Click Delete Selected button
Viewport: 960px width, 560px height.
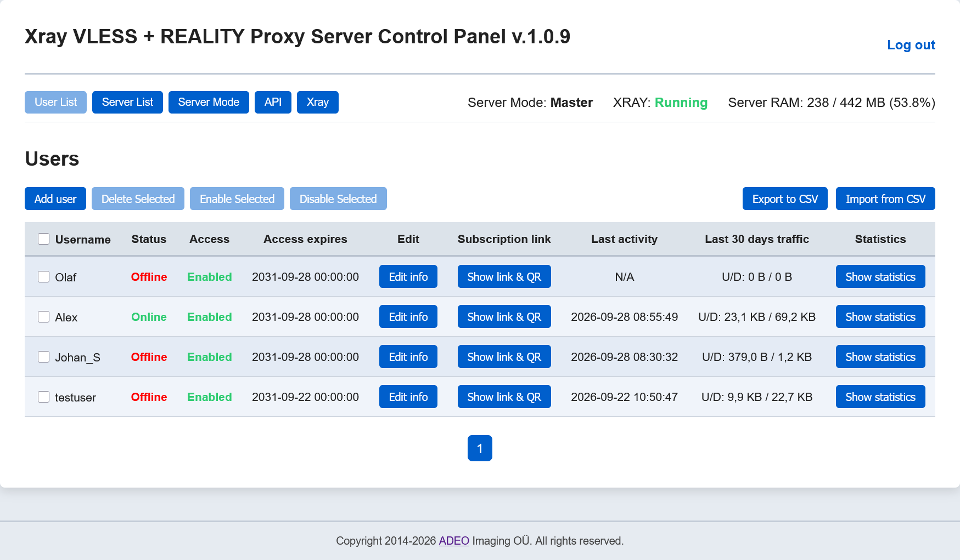pyautogui.click(x=138, y=199)
